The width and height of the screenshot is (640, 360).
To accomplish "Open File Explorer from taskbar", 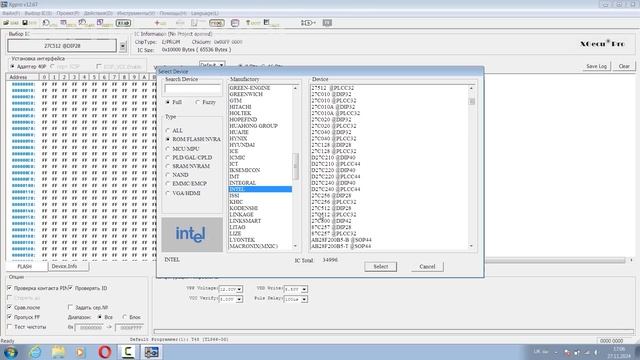I will tap(58, 352).
